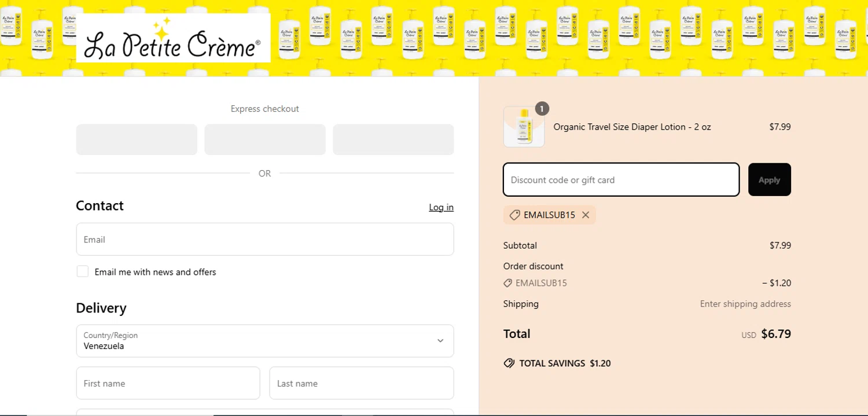Focus the Discount code or gift card field
The height and width of the screenshot is (416, 868).
point(621,179)
